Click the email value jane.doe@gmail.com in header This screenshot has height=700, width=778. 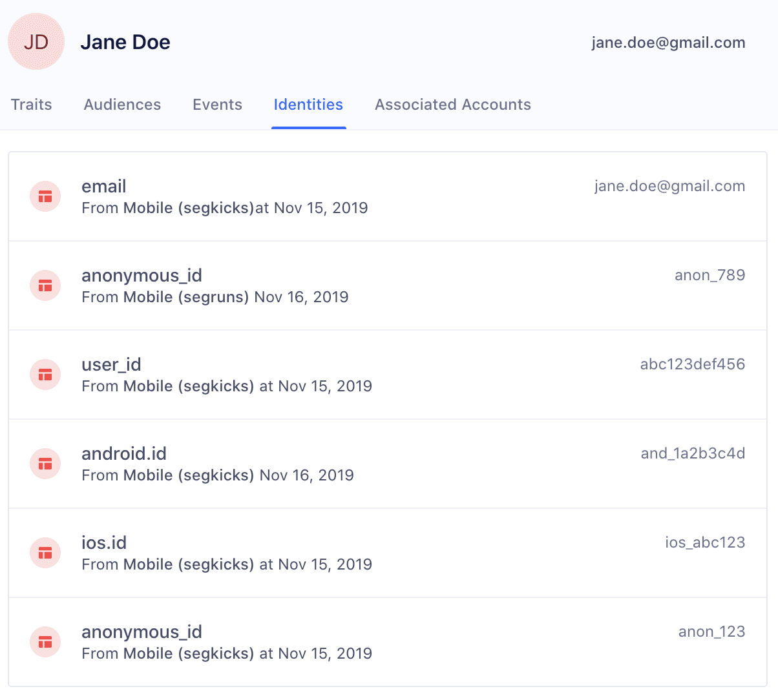click(668, 43)
